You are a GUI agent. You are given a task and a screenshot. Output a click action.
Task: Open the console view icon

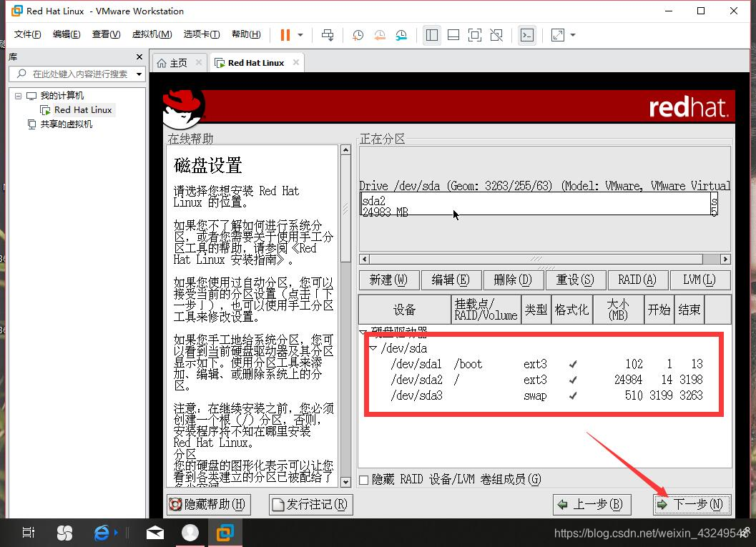[527, 35]
